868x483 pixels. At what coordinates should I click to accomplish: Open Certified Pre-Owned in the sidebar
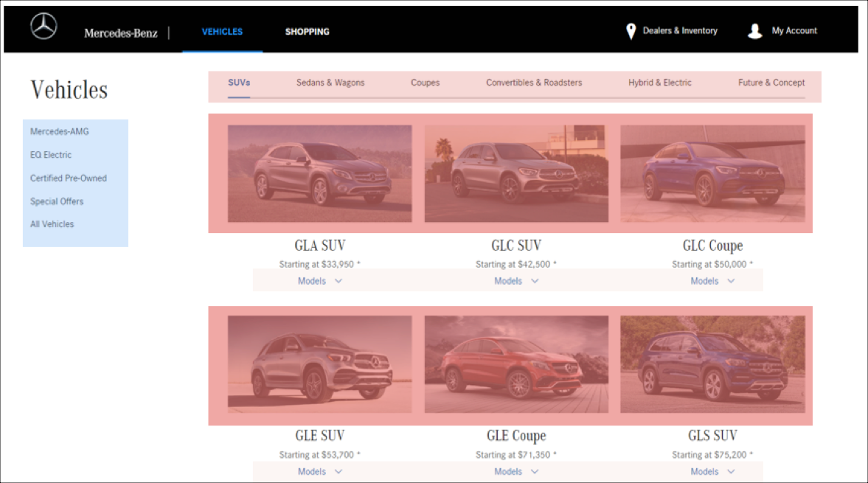(x=69, y=178)
